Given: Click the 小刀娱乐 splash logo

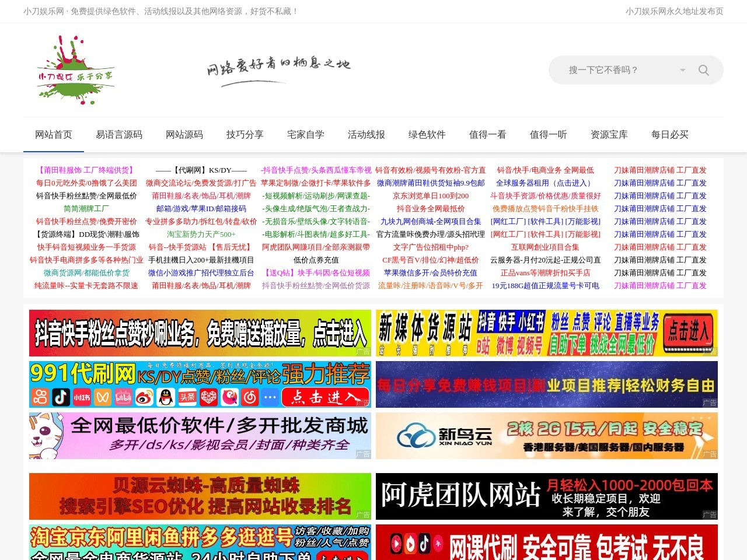Looking at the screenshot, I should [75, 70].
